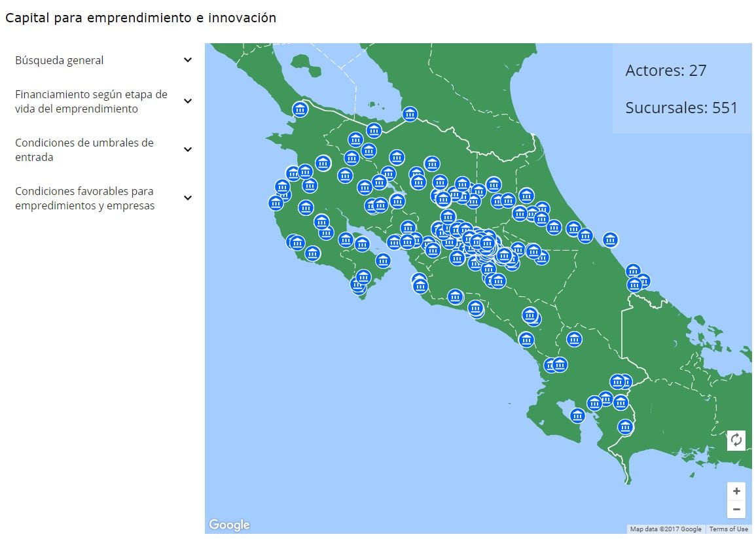
Task: Click the Capital para emprendimiento e innovación title
Action: tap(141, 18)
